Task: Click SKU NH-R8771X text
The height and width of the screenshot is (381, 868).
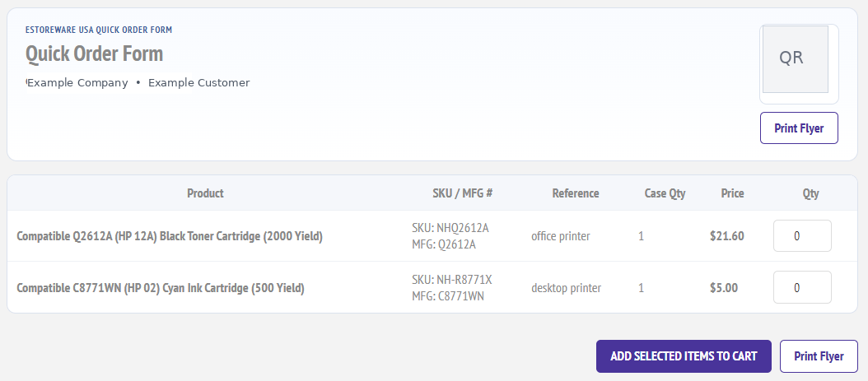Action: (x=452, y=280)
